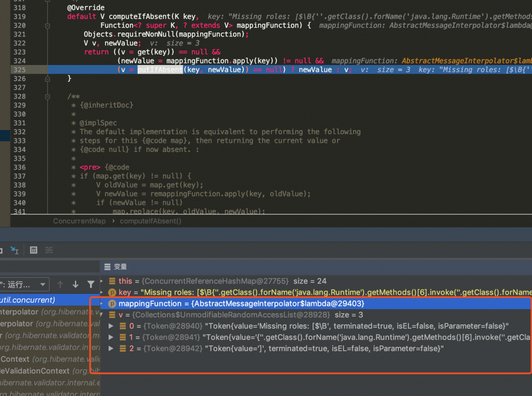Select the 变量 tab header
The height and width of the screenshot is (396, 532).
click(x=119, y=266)
